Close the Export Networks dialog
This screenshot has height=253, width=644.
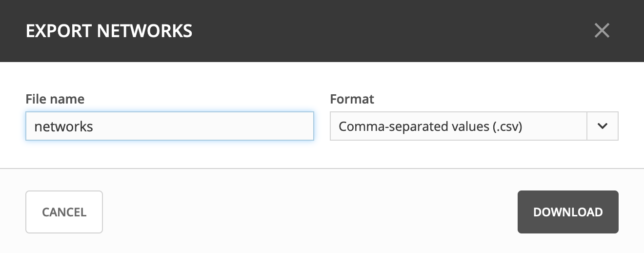click(x=602, y=31)
